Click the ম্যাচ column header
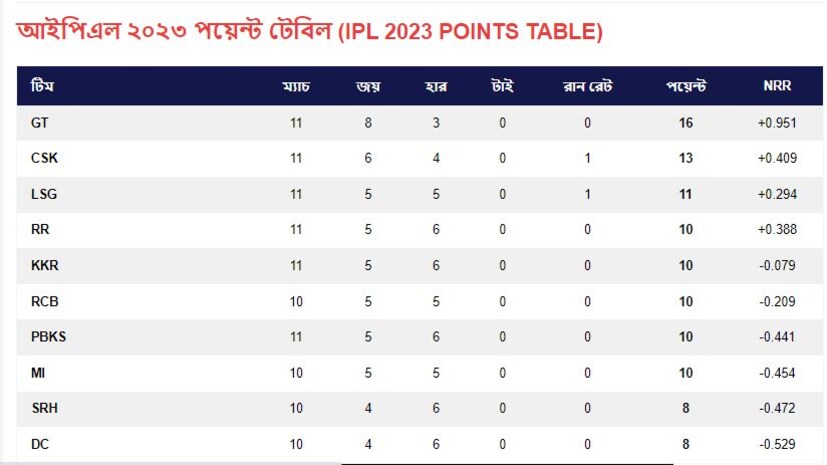827x465 pixels. click(296, 86)
